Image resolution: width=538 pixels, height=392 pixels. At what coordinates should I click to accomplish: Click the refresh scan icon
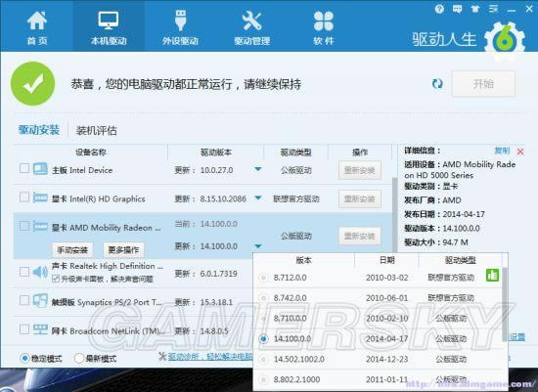pyautogui.click(x=437, y=84)
